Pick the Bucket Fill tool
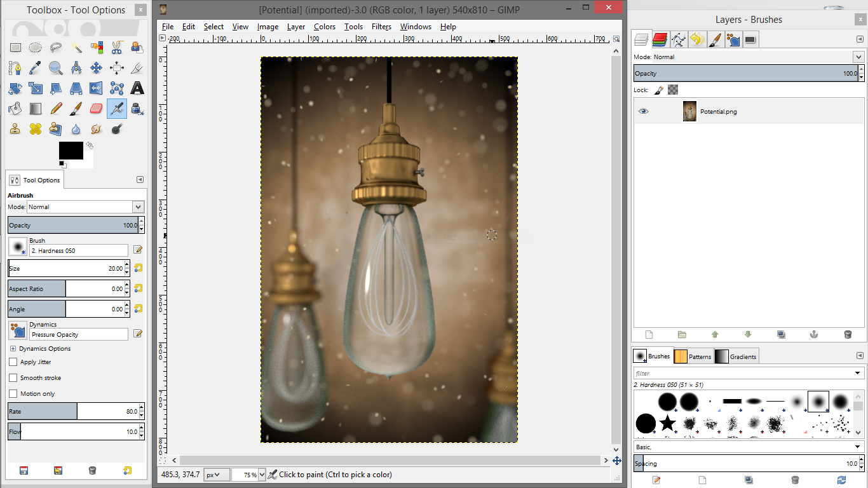The height and width of the screenshot is (488, 868). pos(14,109)
